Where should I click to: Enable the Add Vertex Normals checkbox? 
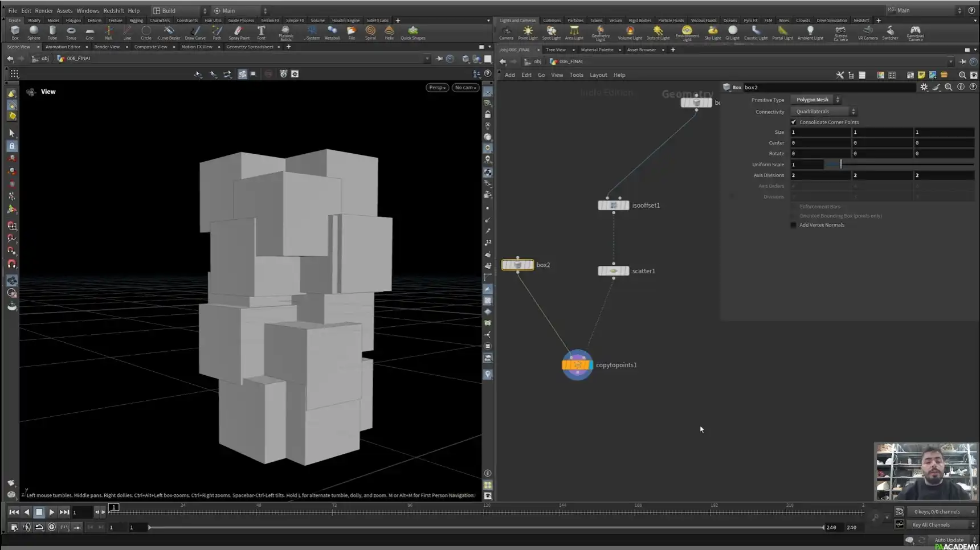pyautogui.click(x=793, y=225)
